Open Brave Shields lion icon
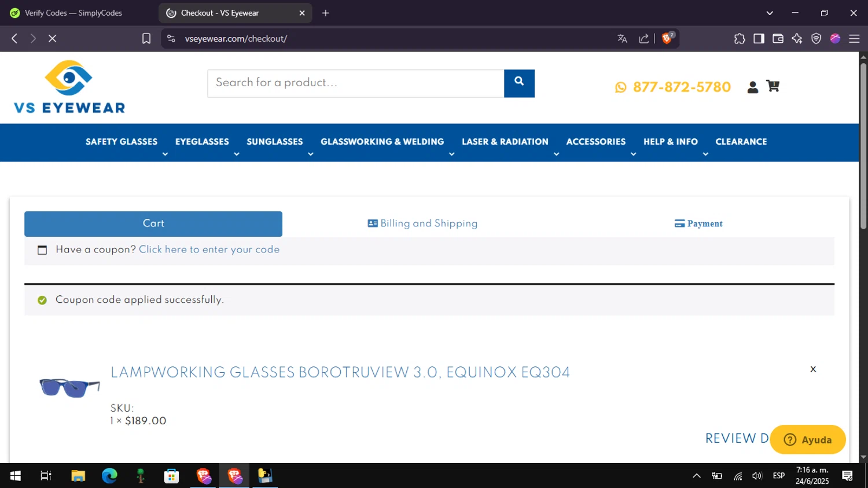 tap(667, 38)
